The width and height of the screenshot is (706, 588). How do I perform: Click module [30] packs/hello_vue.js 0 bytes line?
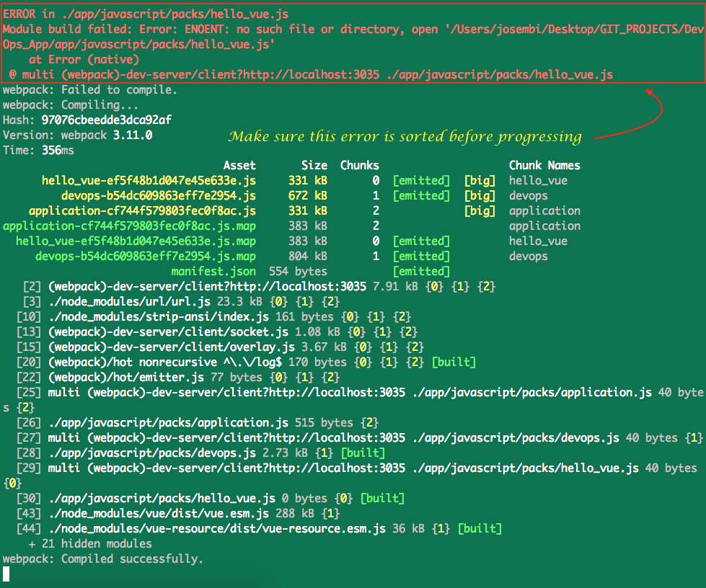[211, 498]
